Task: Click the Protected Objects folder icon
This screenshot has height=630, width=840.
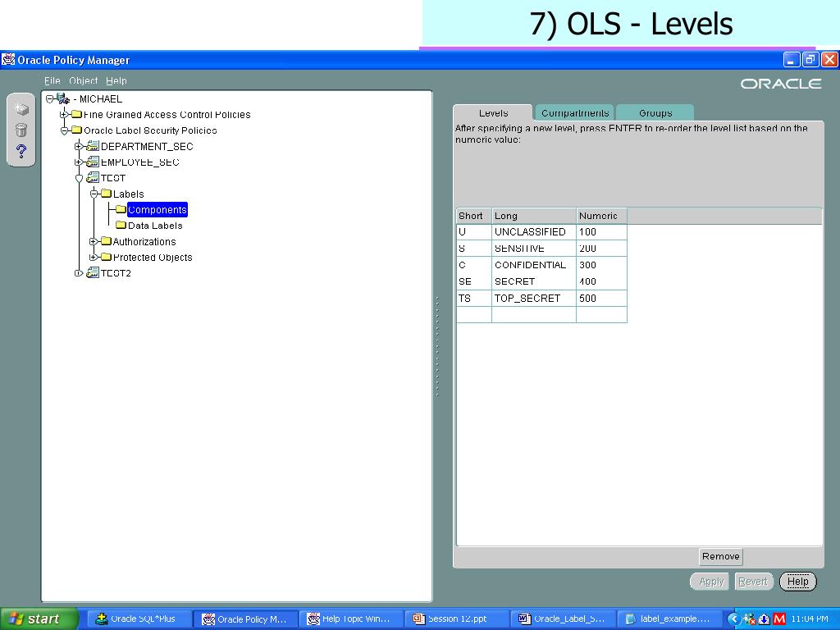Action: pyautogui.click(x=106, y=257)
